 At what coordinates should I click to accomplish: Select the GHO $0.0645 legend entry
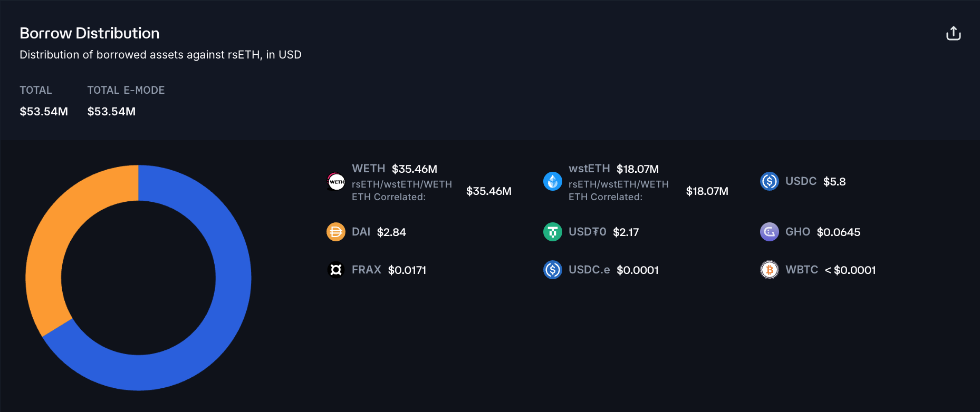822,232
